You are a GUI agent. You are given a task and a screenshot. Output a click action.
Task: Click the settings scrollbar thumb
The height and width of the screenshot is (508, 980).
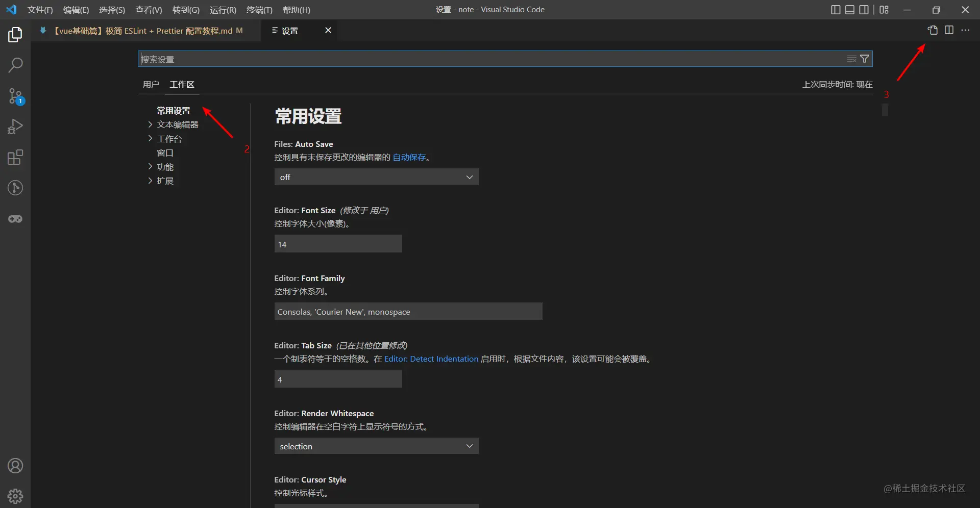click(885, 110)
